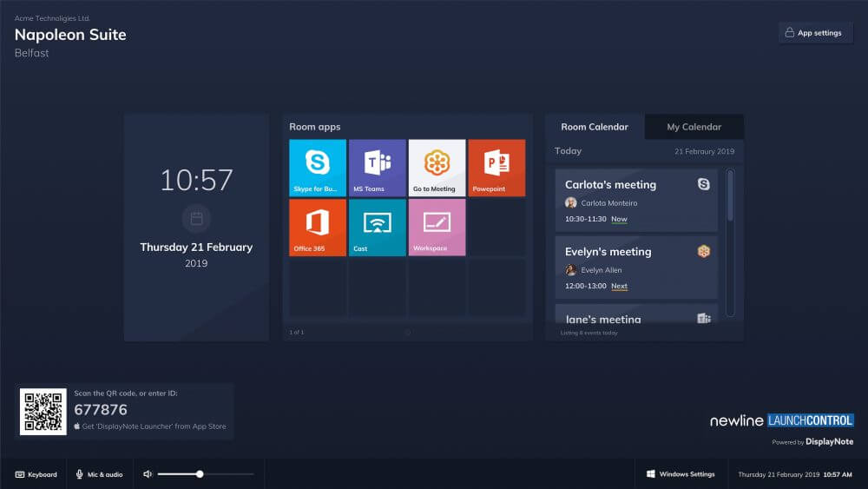Image resolution: width=868 pixels, height=489 pixels.
Task: Switch to the My Calendar tab
Action: [694, 127]
